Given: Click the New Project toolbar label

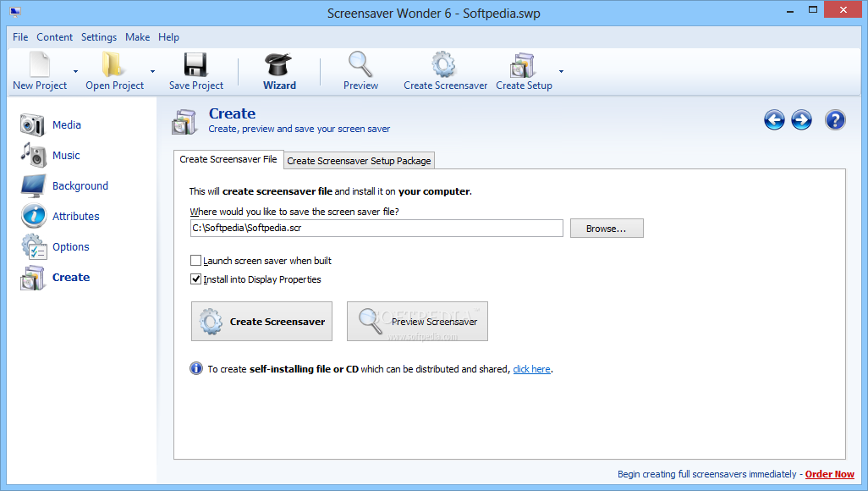Looking at the screenshot, I should point(40,86).
